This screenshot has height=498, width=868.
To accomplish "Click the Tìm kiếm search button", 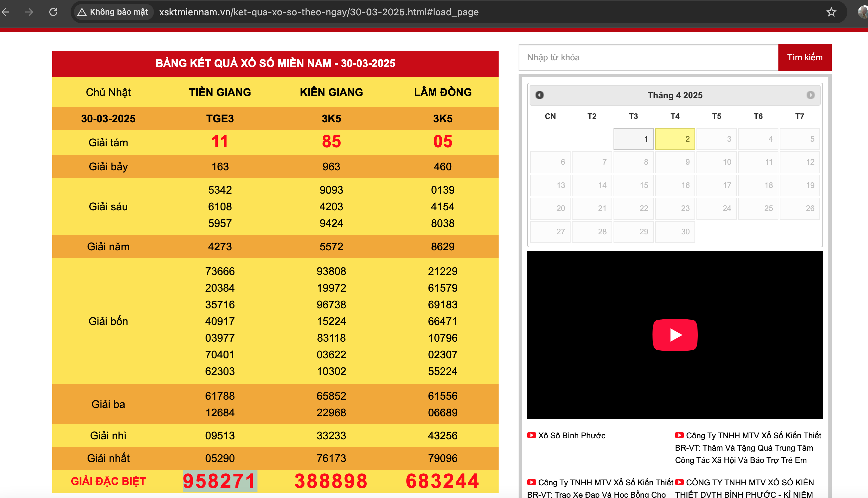I will point(804,57).
